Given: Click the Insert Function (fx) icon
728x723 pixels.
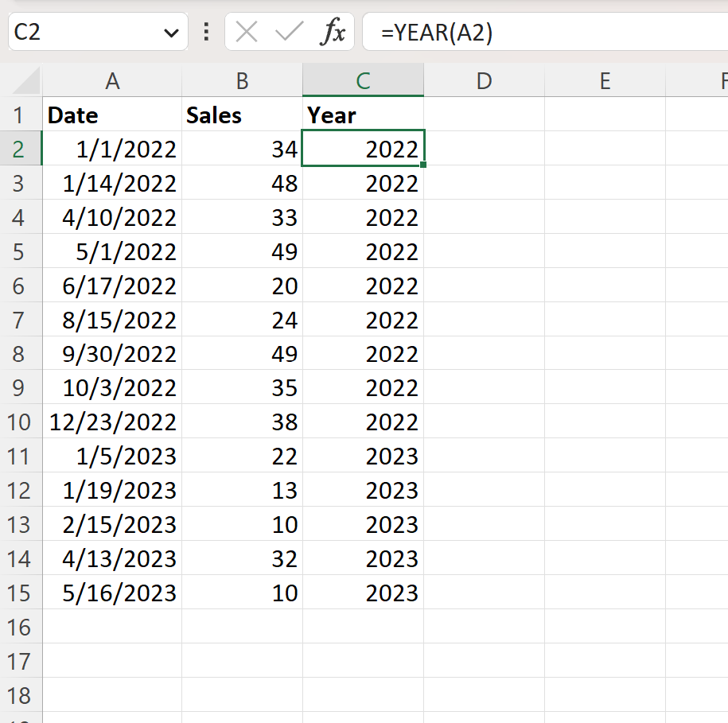Looking at the screenshot, I should 335,32.
